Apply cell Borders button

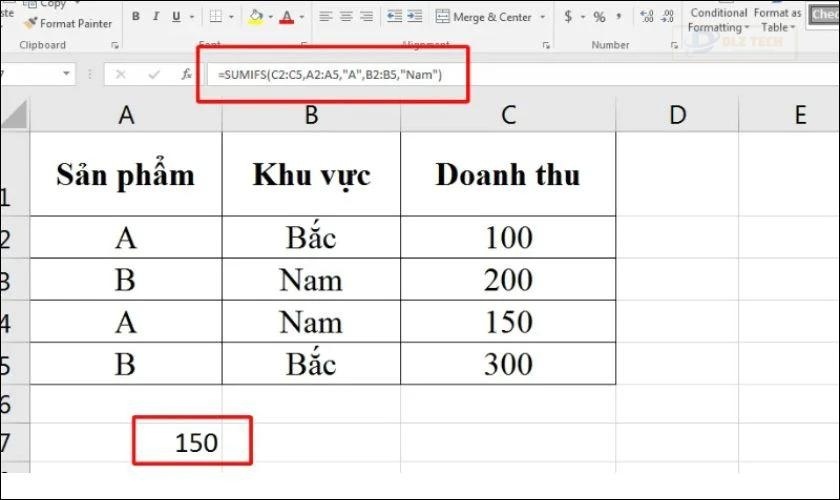pos(216,17)
